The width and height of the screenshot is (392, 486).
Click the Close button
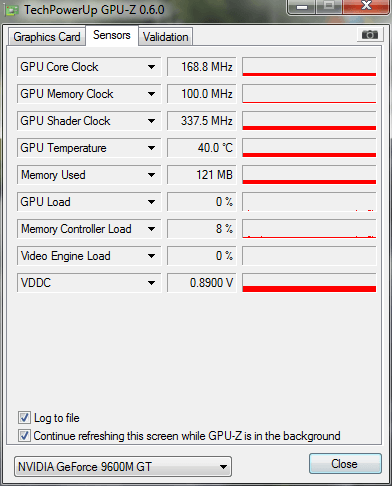coord(345,464)
